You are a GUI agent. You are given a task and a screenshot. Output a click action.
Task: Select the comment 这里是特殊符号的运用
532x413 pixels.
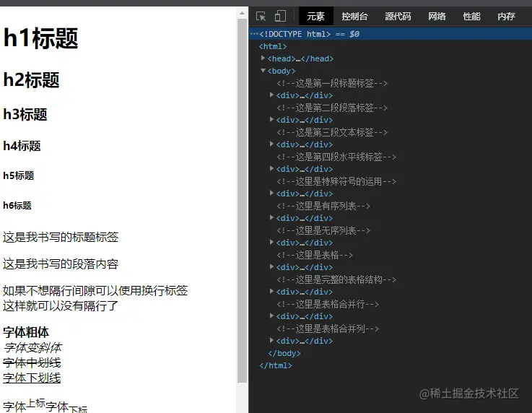[x=336, y=181]
